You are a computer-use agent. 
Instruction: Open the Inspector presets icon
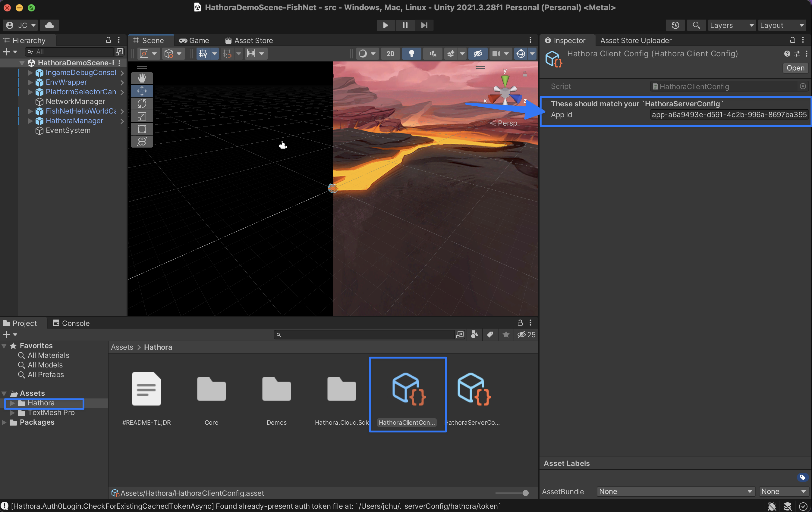[797, 54]
